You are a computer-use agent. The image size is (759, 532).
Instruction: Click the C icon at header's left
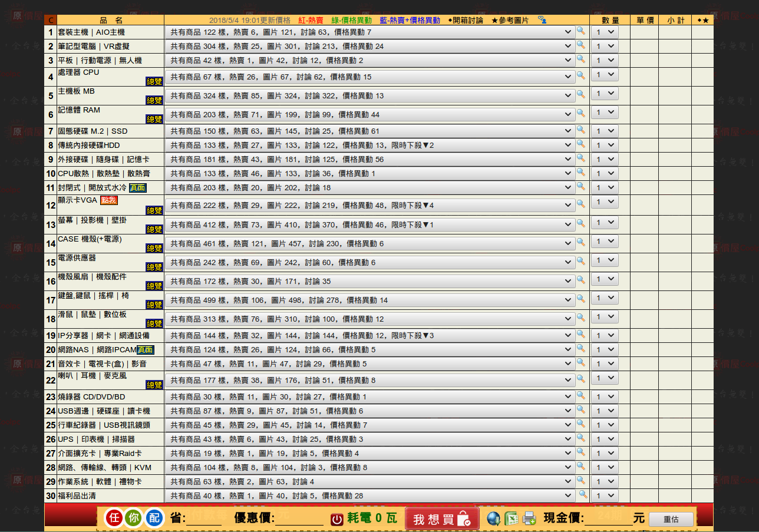pos(50,20)
